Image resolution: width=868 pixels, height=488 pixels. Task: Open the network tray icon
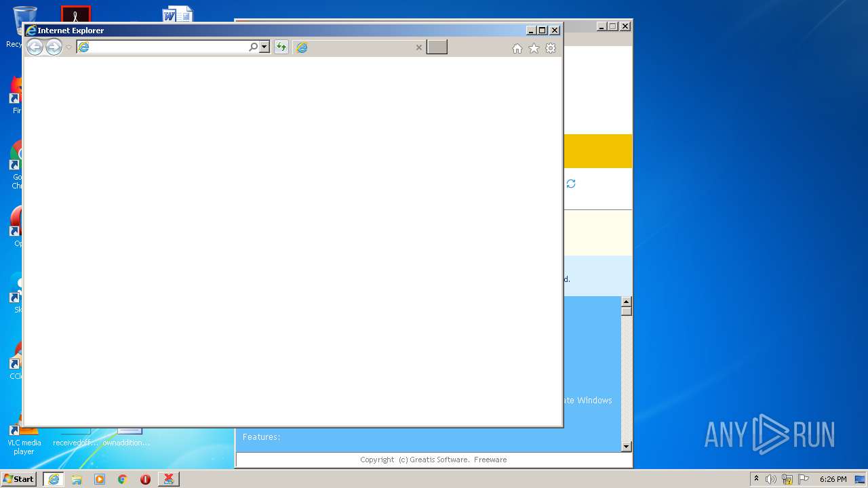[787, 479]
